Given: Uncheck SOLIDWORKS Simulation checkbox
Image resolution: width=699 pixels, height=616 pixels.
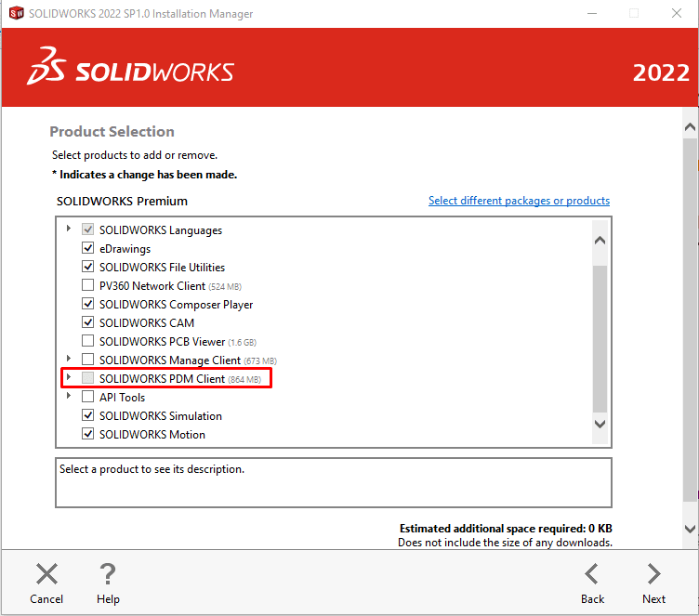Looking at the screenshot, I should pos(87,415).
